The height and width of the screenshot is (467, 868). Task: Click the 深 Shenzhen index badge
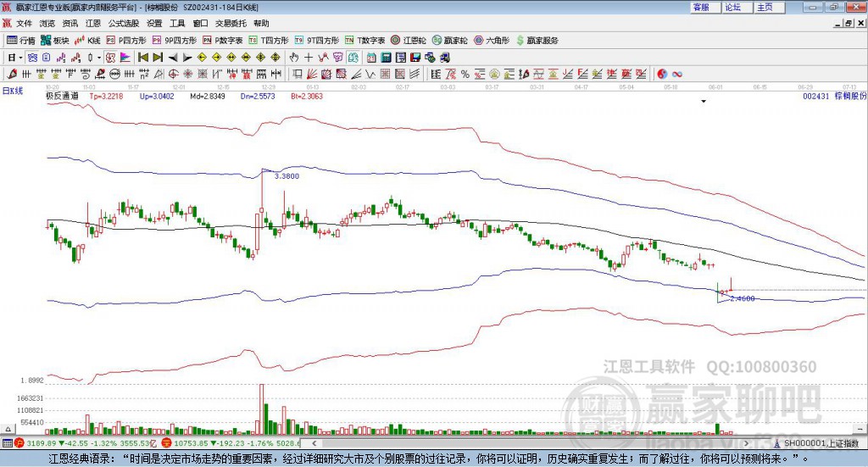point(166,443)
